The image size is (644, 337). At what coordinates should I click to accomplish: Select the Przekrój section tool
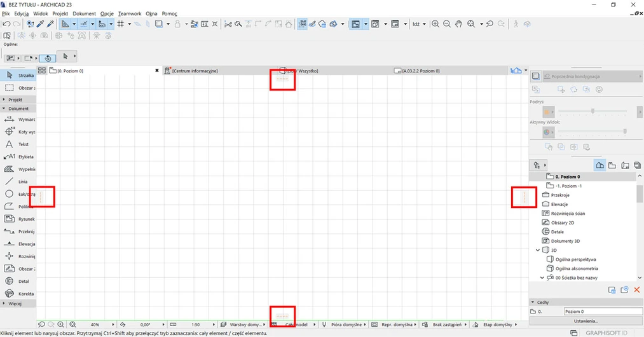coord(18,231)
